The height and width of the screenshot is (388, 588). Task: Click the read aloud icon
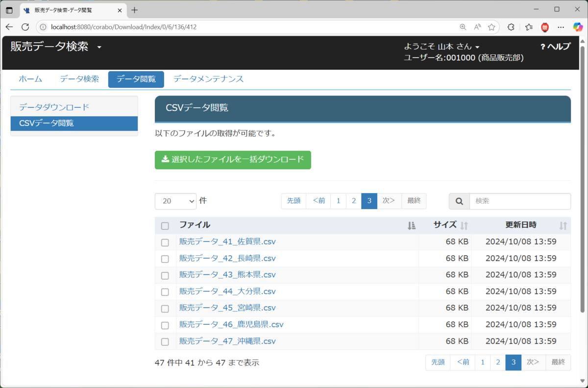pyautogui.click(x=477, y=27)
